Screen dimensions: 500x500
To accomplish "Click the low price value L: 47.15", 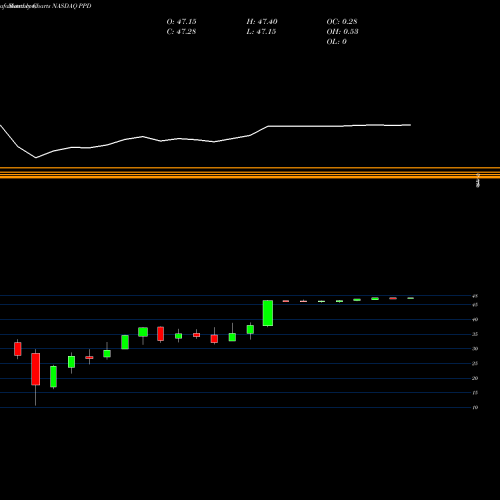I will (261, 32).
